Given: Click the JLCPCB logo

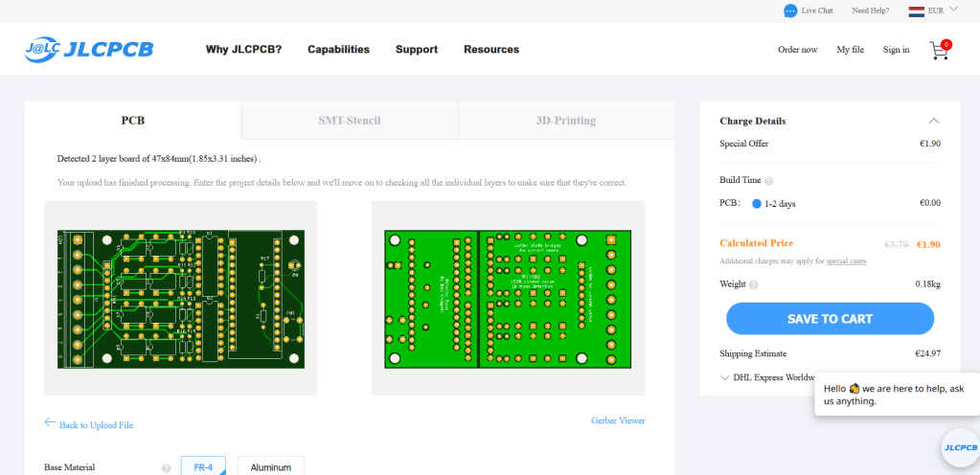Looking at the screenshot, I should [x=89, y=50].
